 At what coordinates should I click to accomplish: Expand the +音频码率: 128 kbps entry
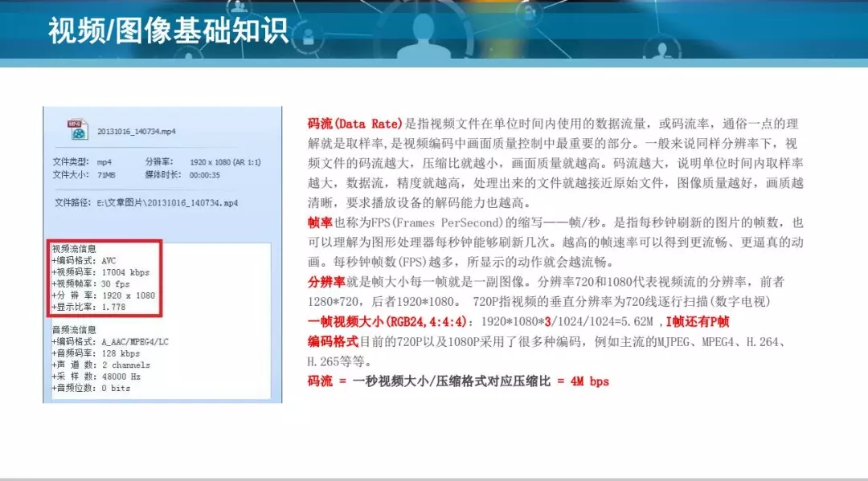tap(95, 353)
